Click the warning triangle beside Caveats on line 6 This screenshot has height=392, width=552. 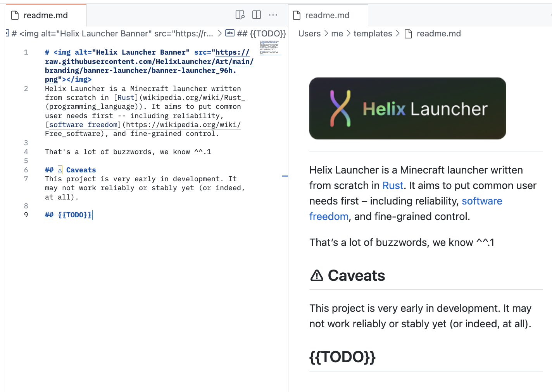pos(60,169)
